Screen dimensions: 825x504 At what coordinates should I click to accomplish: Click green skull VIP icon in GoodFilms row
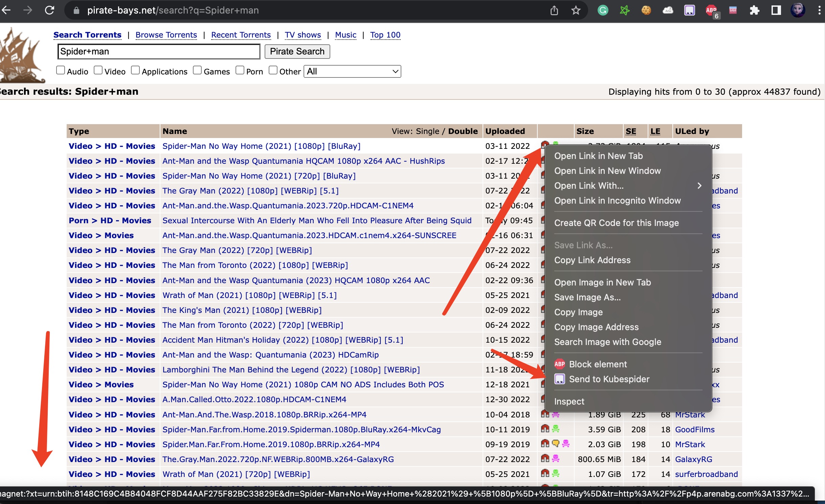(556, 429)
